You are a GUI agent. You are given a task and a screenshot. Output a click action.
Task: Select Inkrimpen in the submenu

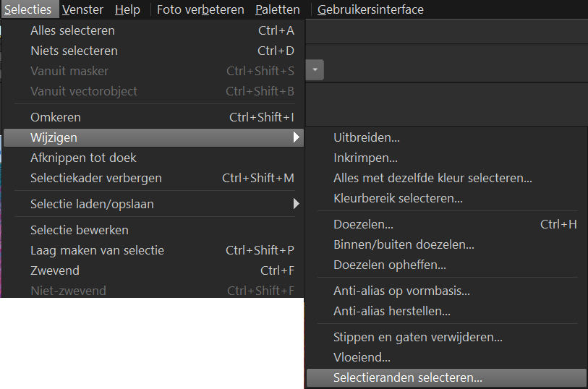click(x=446, y=158)
